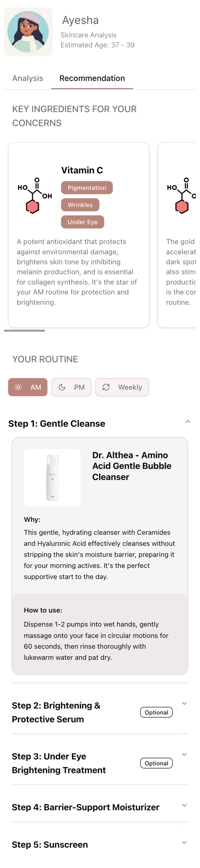The width and height of the screenshot is (200, 868).
Task: Click the moon icon on PM button
Action: (x=62, y=387)
